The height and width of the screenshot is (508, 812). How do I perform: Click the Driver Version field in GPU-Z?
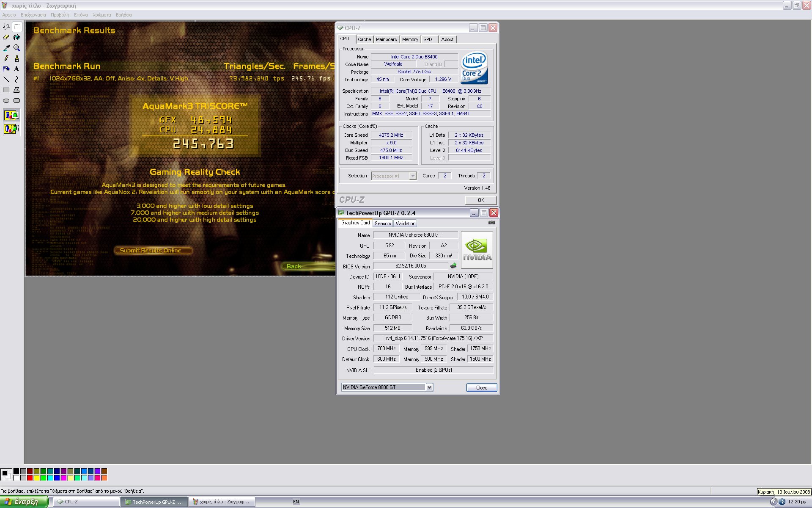[433, 338]
